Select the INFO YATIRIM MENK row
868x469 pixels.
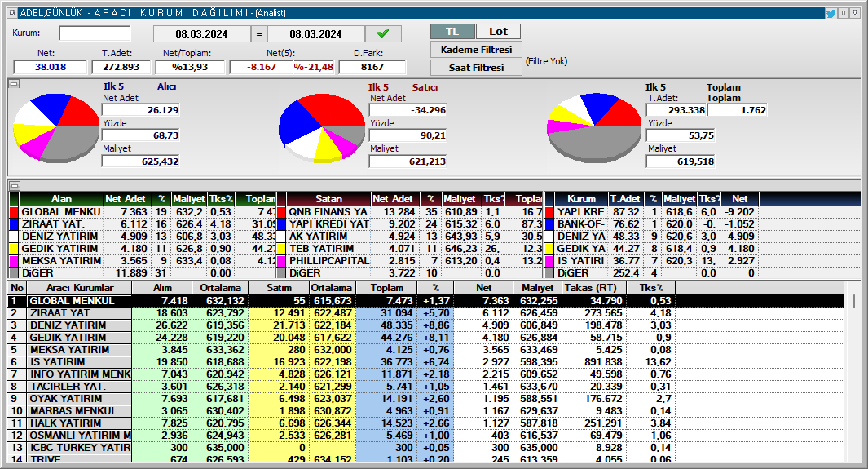[425, 374]
